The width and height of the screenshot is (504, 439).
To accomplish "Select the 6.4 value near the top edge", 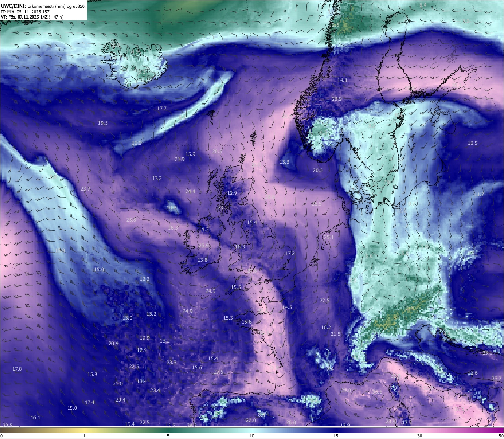I will 423,5.
